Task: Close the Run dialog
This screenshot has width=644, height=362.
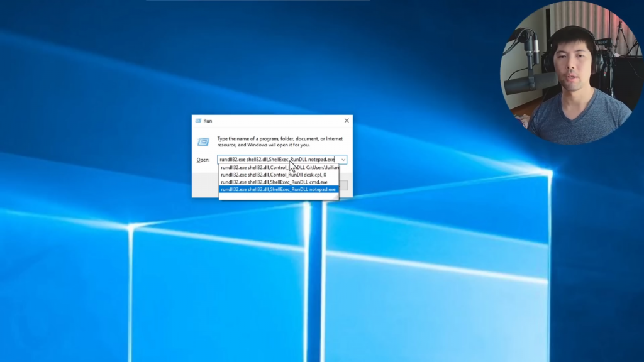Action: [x=347, y=121]
